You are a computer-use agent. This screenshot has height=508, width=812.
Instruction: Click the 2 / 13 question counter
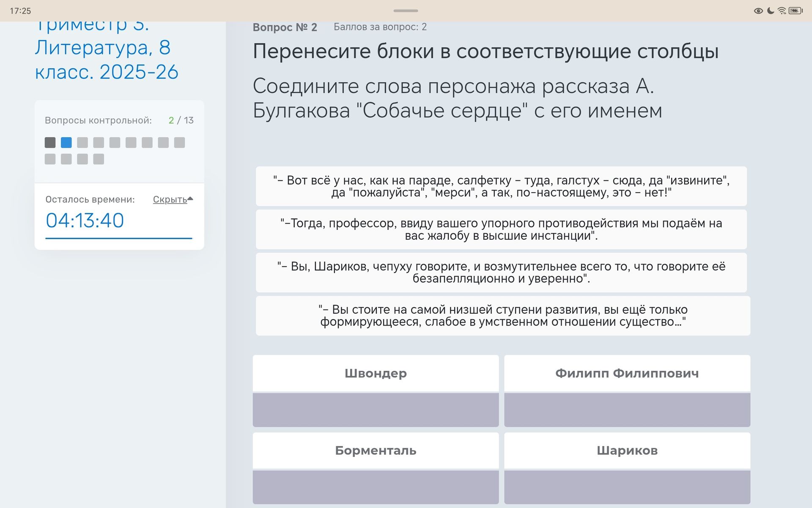181,120
